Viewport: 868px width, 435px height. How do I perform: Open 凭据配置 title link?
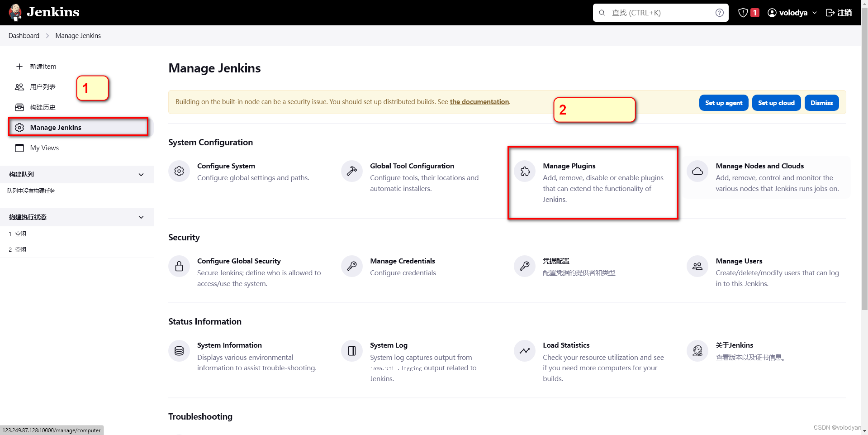556,261
